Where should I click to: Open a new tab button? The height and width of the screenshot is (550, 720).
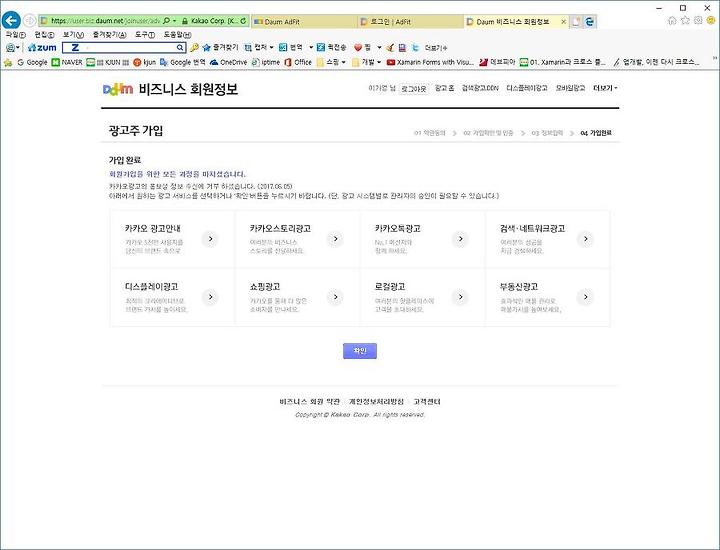576,22
